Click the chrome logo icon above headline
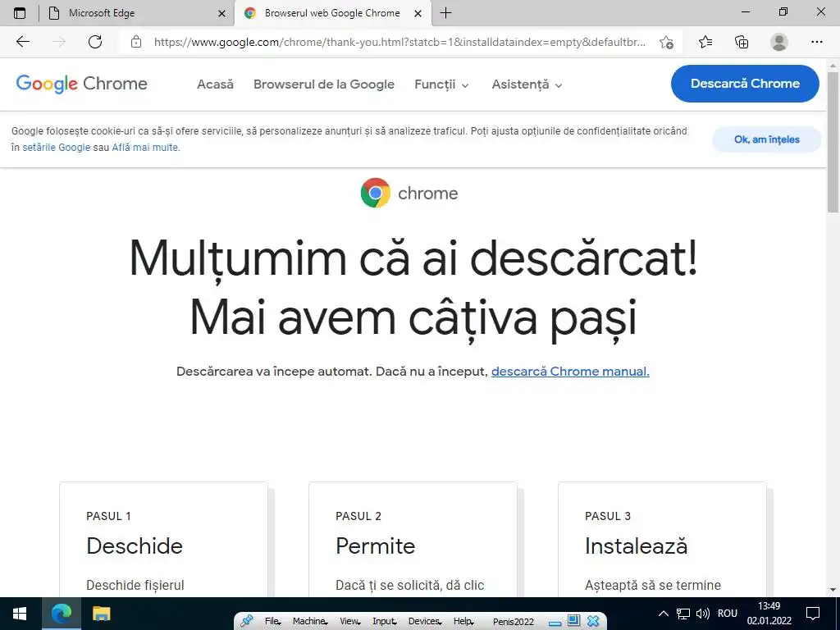 click(376, 193)
